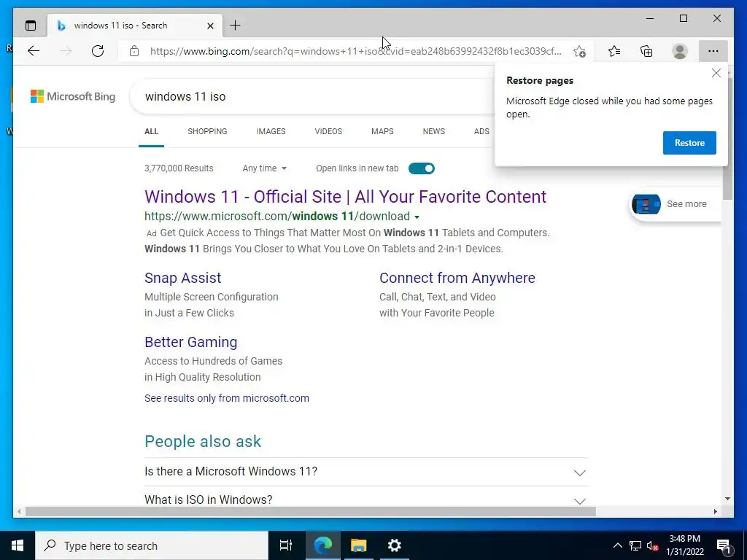The height and width of the screenshot is (560, 747).
Task: Dismiss the Restore pages popup
Action: 716,73
